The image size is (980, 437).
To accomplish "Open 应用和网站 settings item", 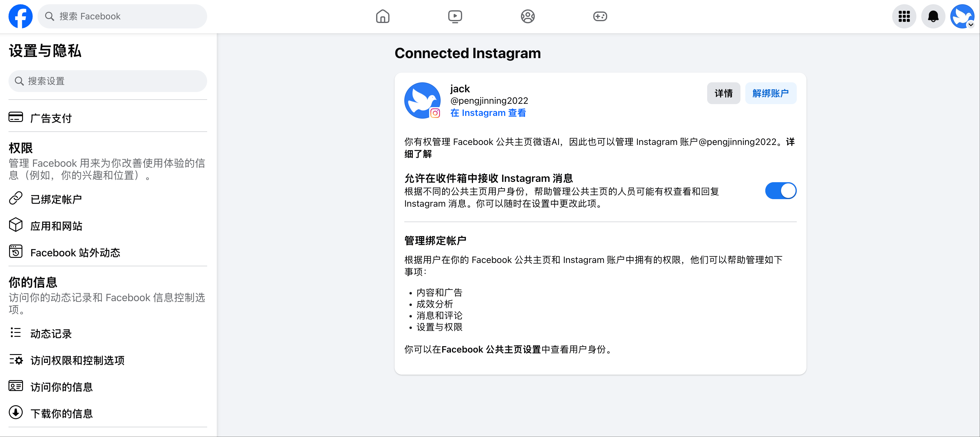I will [x=56, y=226].
